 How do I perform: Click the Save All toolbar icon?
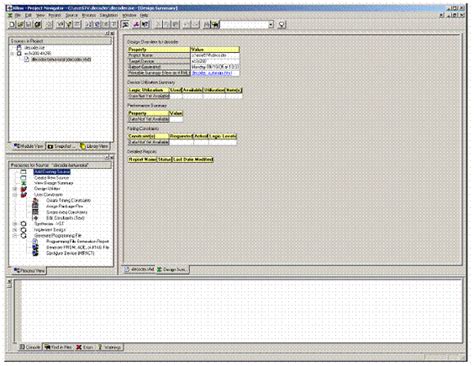pos(38,24)
